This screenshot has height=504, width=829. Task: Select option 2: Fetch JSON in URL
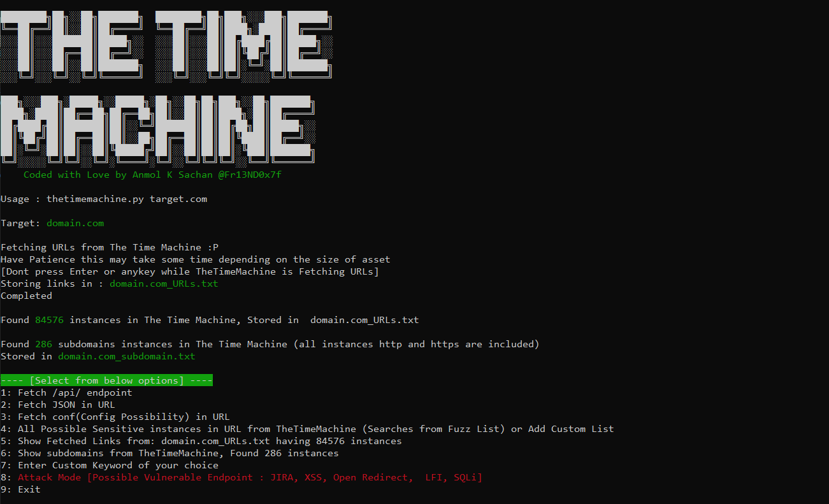58,405
